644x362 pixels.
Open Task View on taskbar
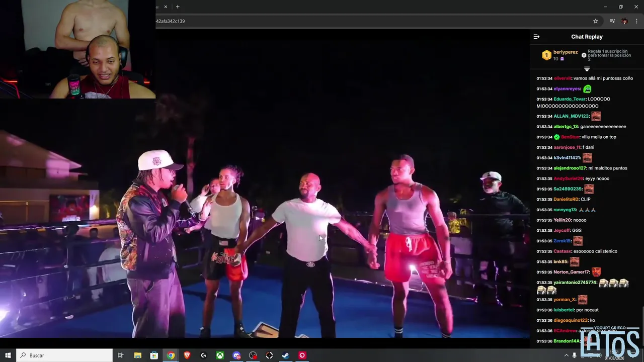tap(121, 355)
